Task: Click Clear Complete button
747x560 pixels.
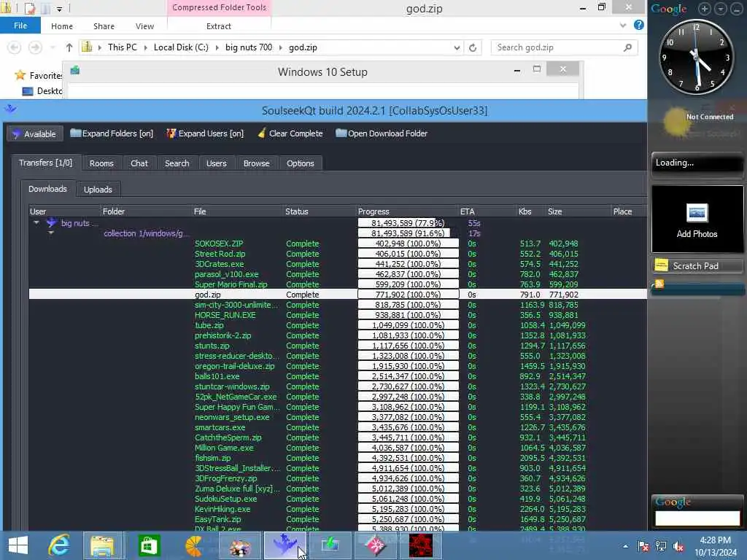Action: (x=290, y=134)
